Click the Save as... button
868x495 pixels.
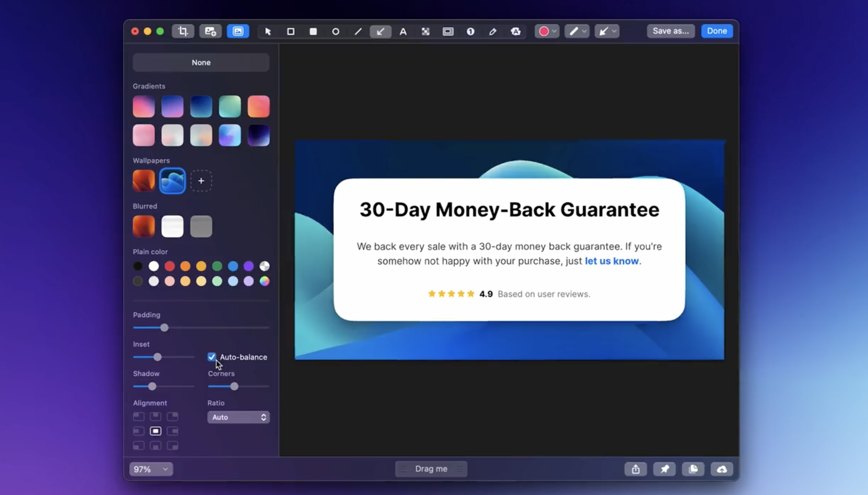[670, 31]
